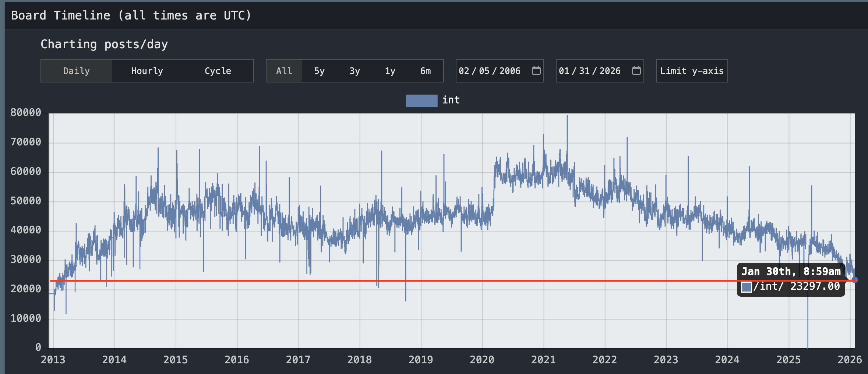Click the 60000 y-axis label
Screen dimensions: 868x374
click(x=26, y=172)
